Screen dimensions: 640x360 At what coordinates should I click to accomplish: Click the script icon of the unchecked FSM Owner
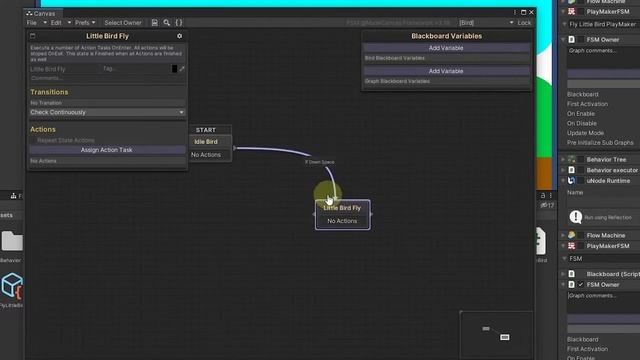click(x=572, y=40)
